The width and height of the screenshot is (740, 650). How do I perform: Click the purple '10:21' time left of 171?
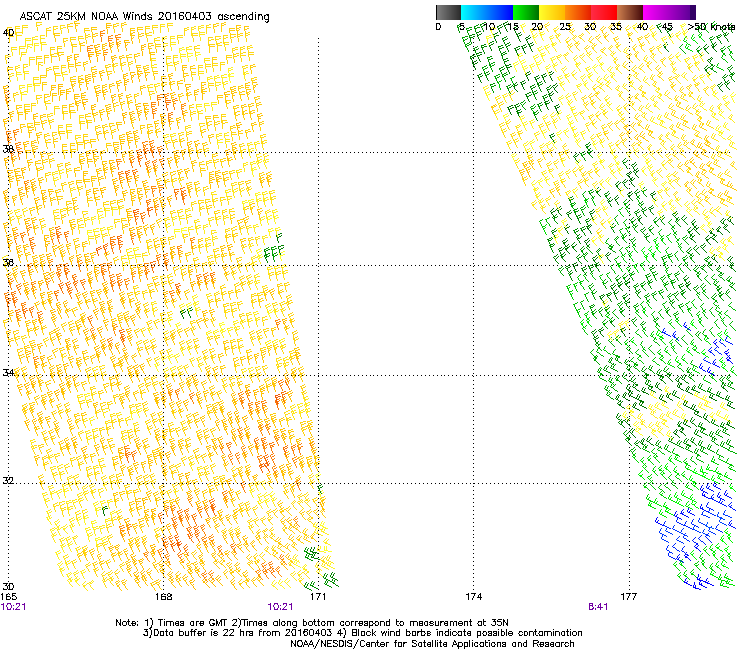tap(280, 607)
